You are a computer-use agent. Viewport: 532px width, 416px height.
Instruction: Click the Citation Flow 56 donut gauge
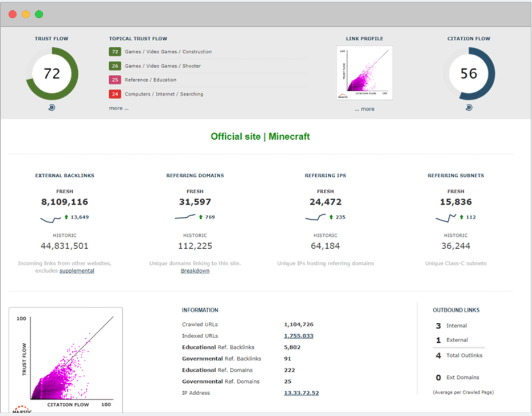(x=469, y=73)
